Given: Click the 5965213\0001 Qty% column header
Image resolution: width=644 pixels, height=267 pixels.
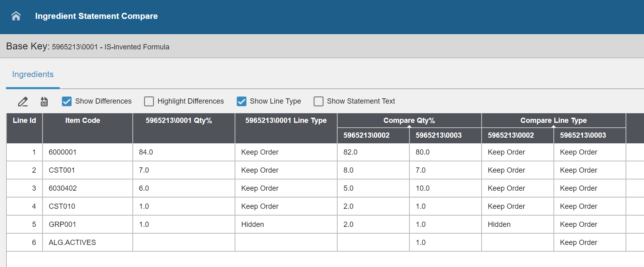Looking at the screenshot, I should (x=179, y=120).
